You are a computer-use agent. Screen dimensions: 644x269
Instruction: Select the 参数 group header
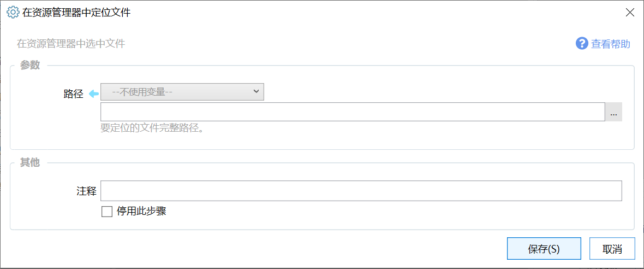[x=30, y=65]
